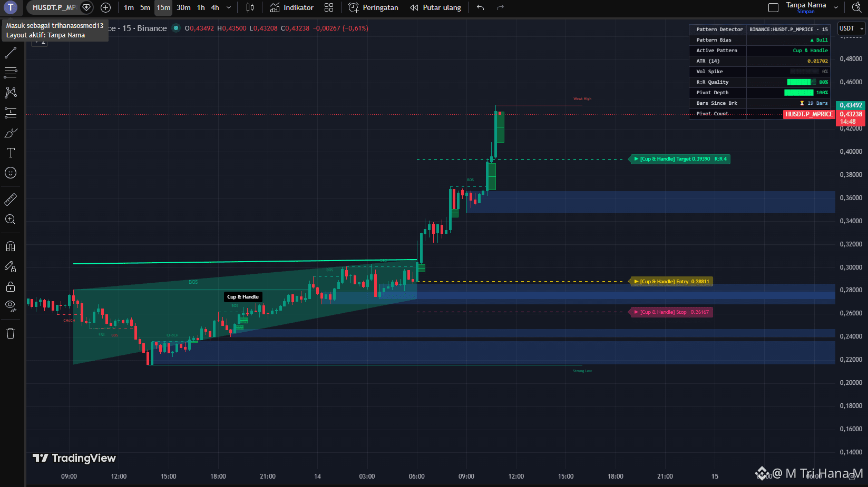
Task: Click the green market status dot
Action: (176, 28)
